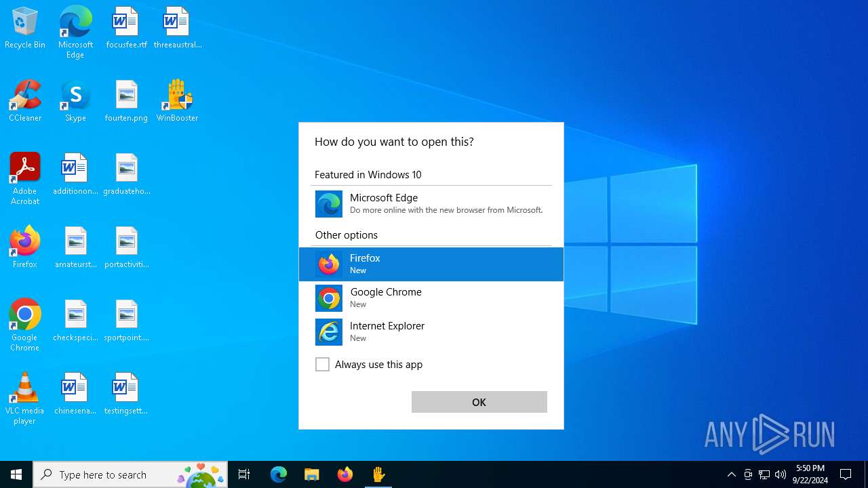Select the threeaustral document on desktop

(178, 28)
